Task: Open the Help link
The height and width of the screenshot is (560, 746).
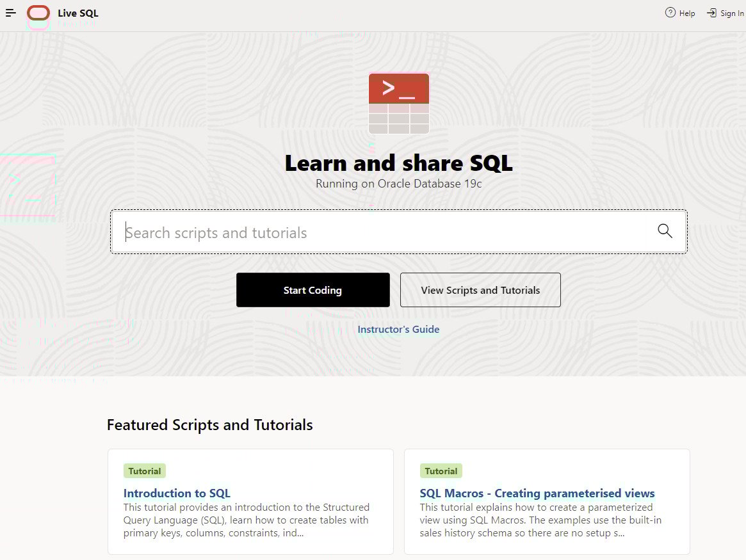Action: [x=686, y=13]
